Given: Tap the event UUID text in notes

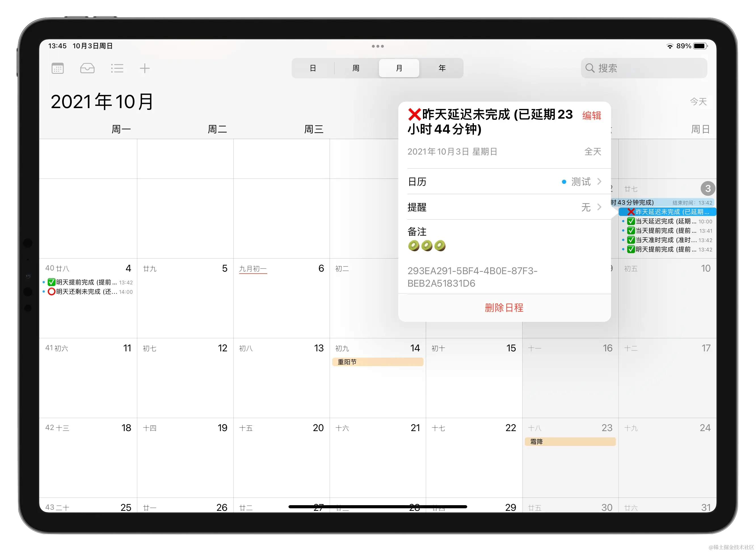Looking at the screenshot, I should (x=472, y=277).
